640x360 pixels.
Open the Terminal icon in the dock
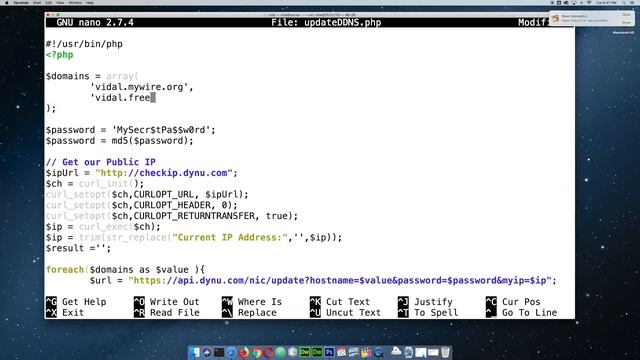pos(219,352)
